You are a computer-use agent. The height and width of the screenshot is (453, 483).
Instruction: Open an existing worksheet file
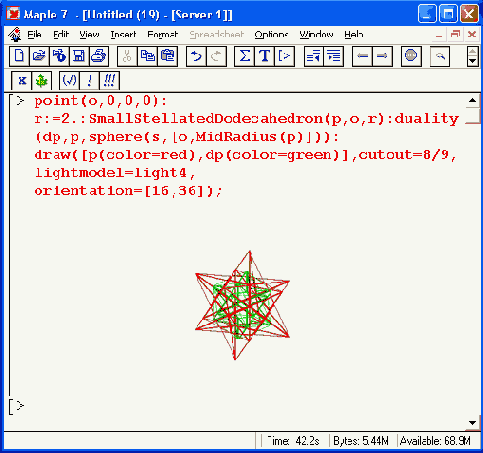coord(39,56)
